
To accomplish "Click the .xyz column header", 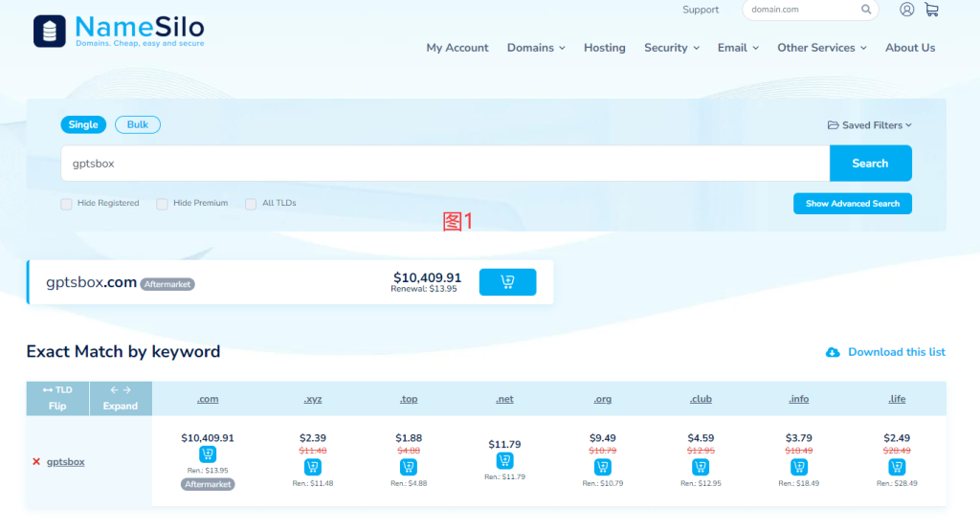I will [313, 399].
